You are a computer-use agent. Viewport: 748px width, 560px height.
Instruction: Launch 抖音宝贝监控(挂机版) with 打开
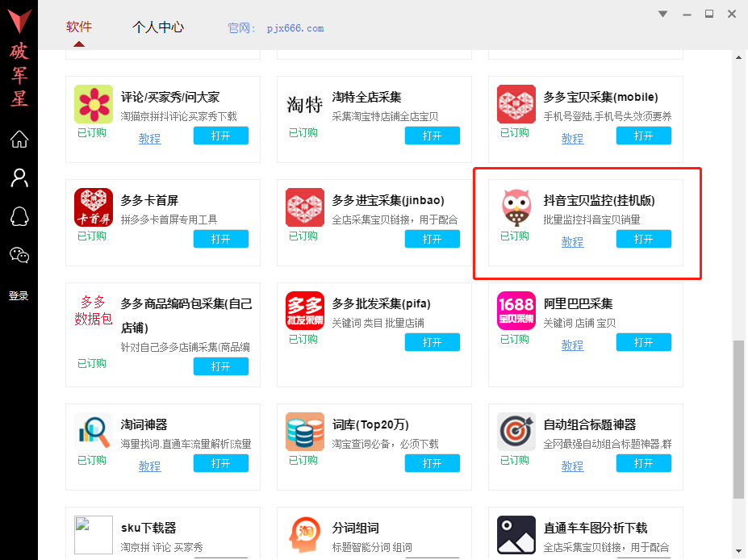pyautogui.click(x=644, y=239)
